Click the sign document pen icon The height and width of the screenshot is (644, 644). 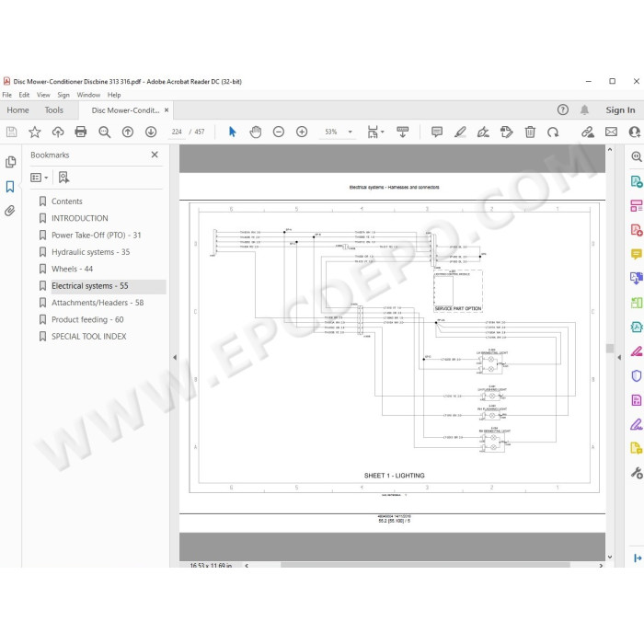point(483,132)
